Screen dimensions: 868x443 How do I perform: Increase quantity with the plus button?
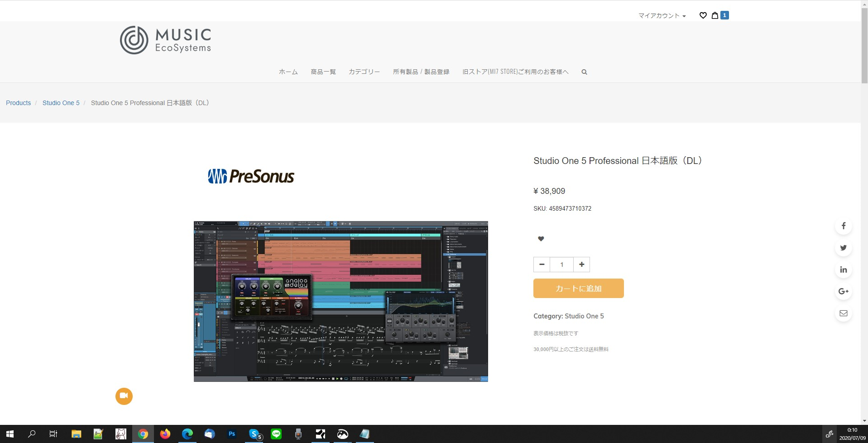[x=582, y=265]
